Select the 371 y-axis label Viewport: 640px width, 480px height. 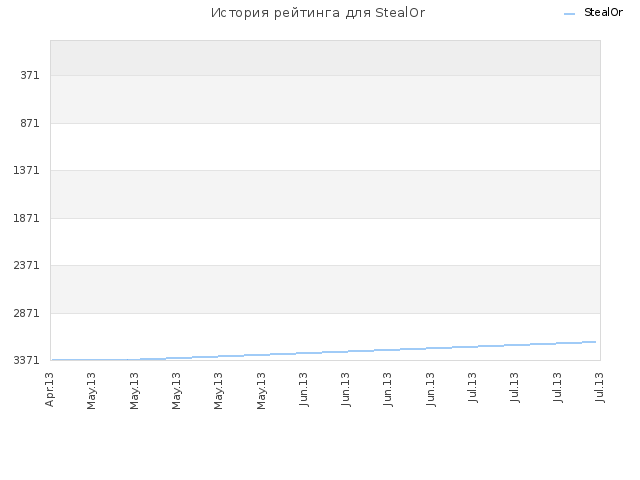pos(30,75)
